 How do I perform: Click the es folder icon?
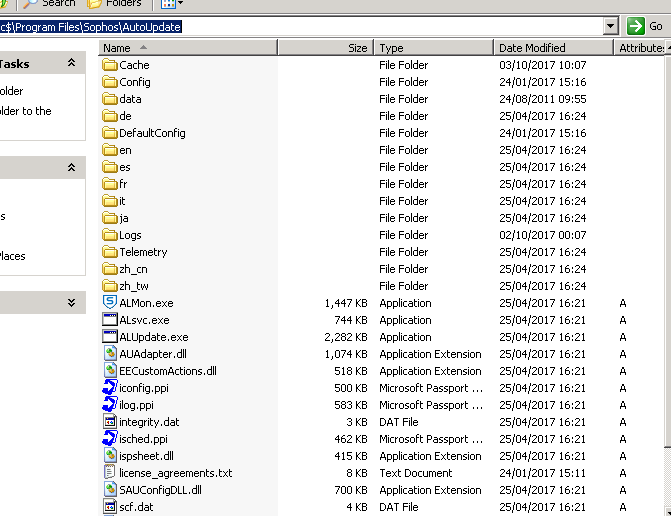point(110,167)
